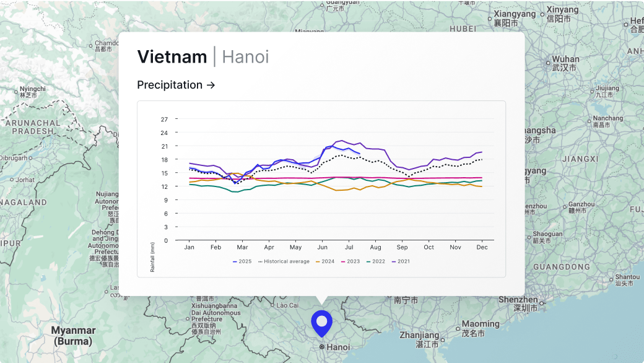Click the Jun tick on chart axis
Viewport: 644px width, 363px height.
[x=323, y=247]
